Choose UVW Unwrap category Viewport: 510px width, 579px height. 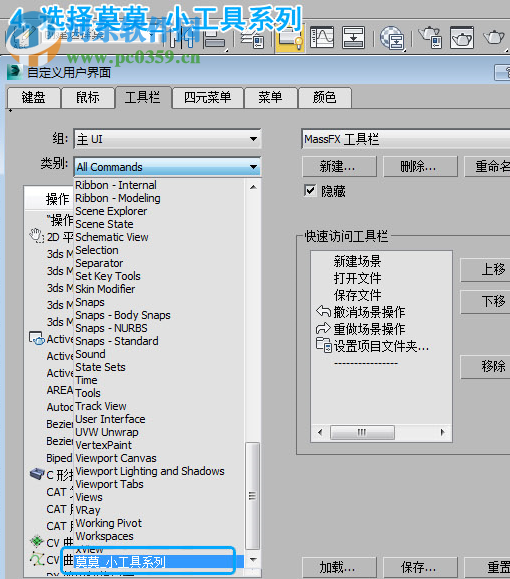click(x=107, y=432)
